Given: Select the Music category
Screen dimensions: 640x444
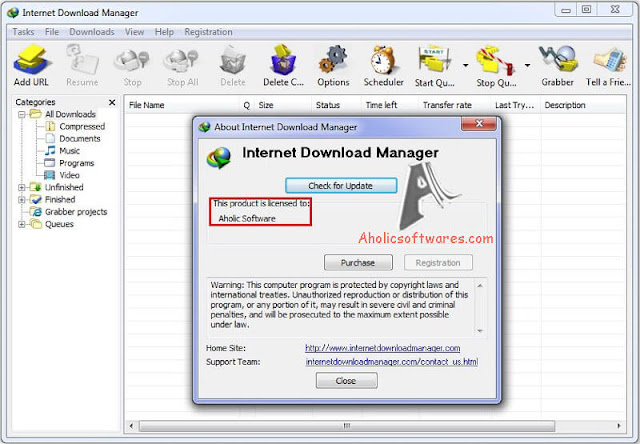Looking at the screenshot, I should pos(69,151).
